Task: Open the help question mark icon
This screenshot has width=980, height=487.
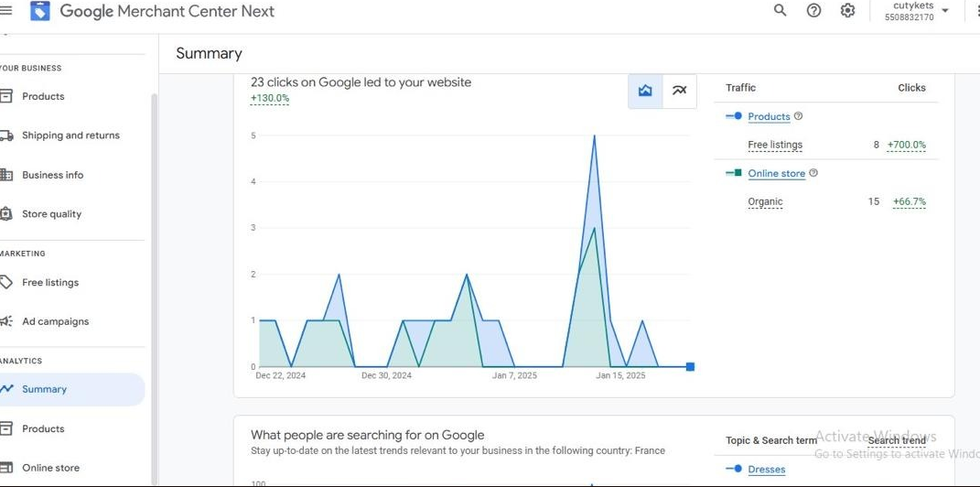Action: (813, 11)
